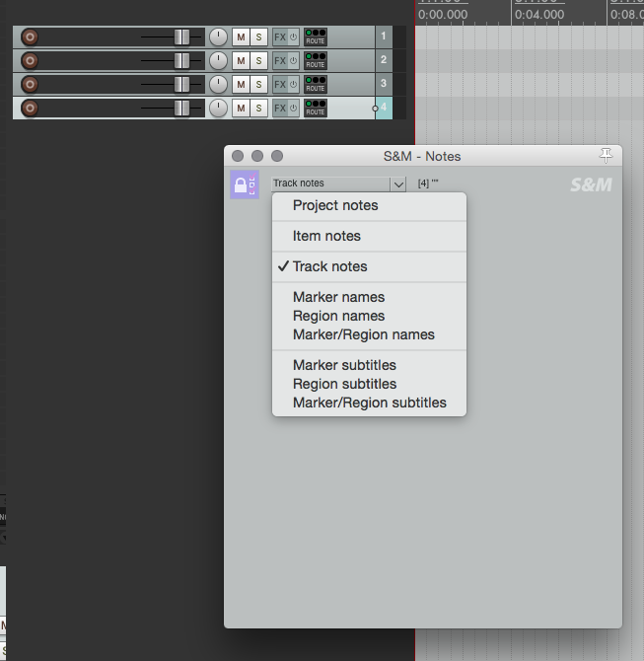The image size is (644, 661).
Task: Click pan knob on track 1
Action: coord(218,37)
